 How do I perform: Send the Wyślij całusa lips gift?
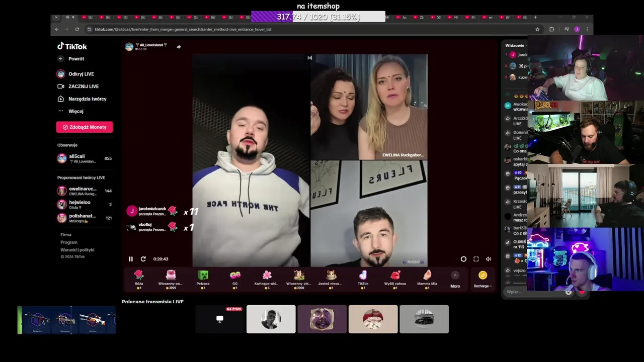[x=395, y=279]
